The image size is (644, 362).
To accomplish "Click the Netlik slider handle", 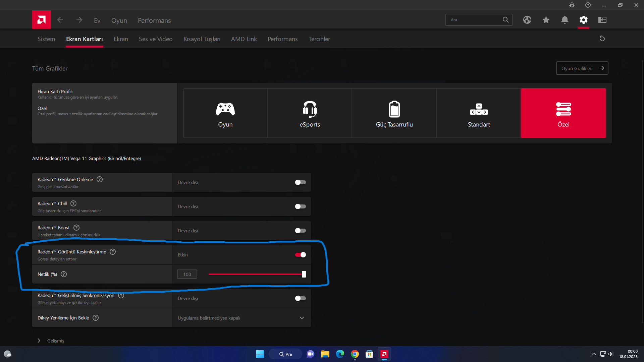I will tap(304, 274).
